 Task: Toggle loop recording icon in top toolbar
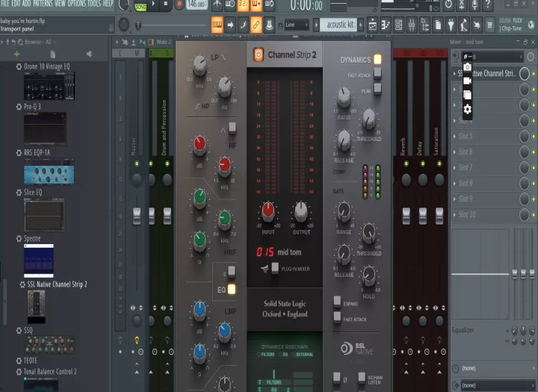point(269,4)
